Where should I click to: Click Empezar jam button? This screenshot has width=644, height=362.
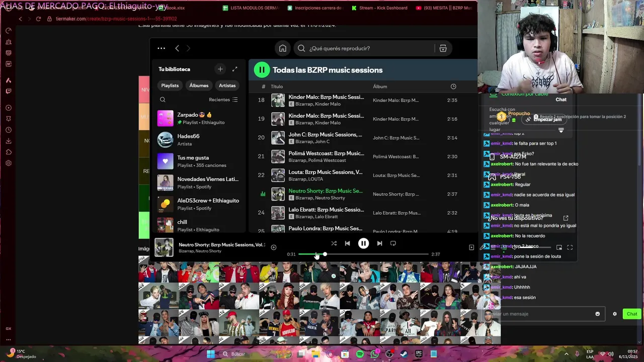click(543, 119)
